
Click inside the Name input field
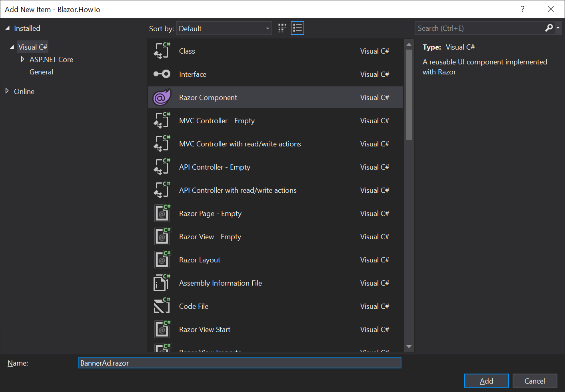pos(240,363)
